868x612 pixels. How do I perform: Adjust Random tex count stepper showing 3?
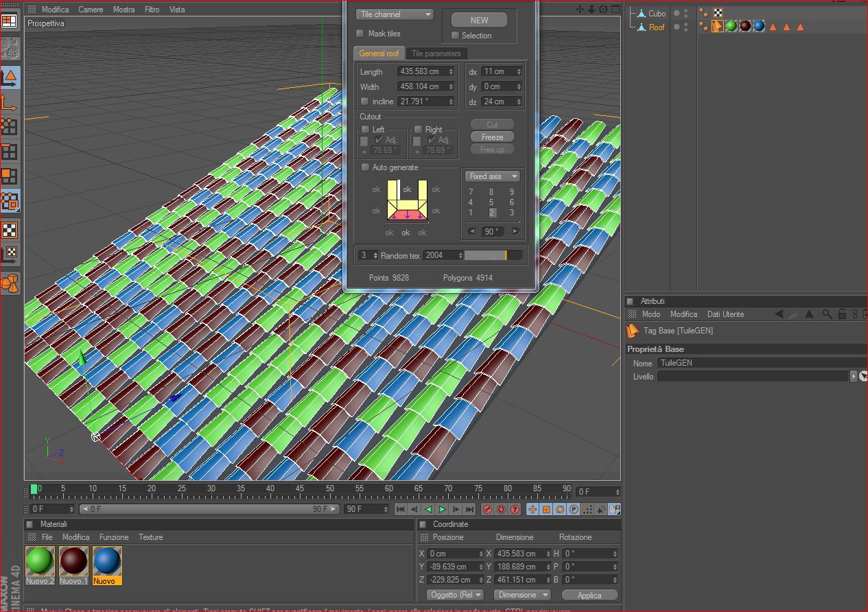375,255
